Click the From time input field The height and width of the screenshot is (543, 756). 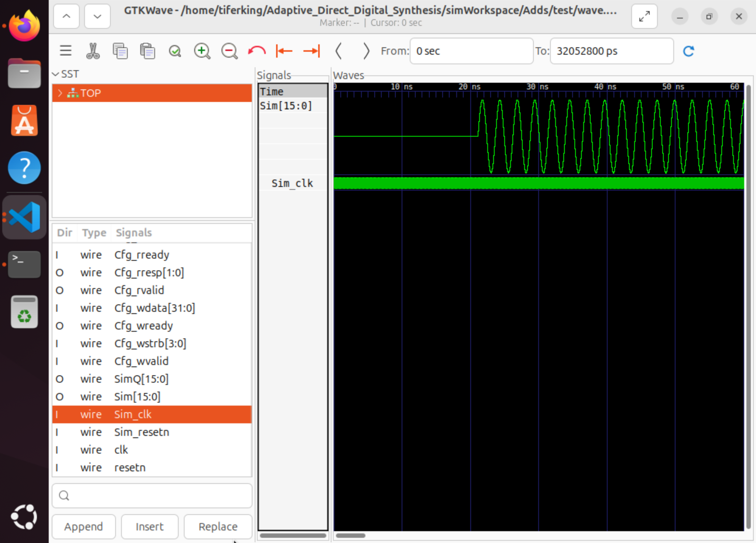[471, 51]
